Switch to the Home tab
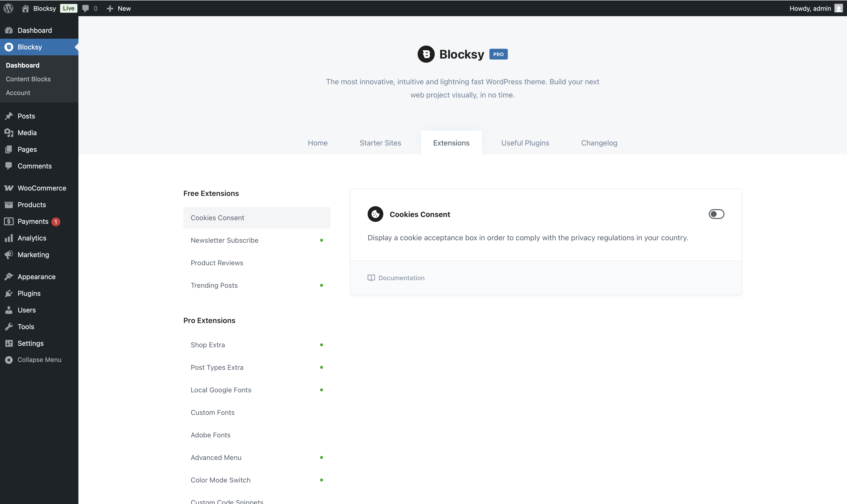 pos(317,143)
